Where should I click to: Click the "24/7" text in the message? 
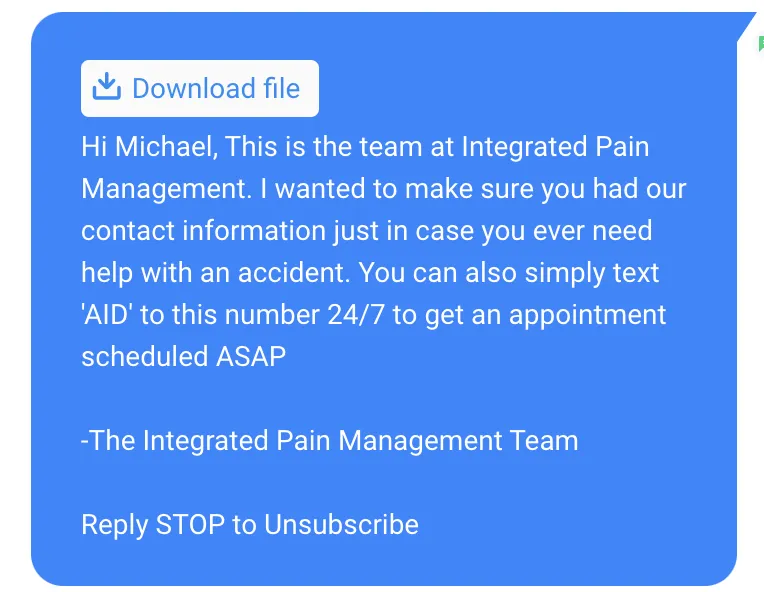(x=356, y=314)
